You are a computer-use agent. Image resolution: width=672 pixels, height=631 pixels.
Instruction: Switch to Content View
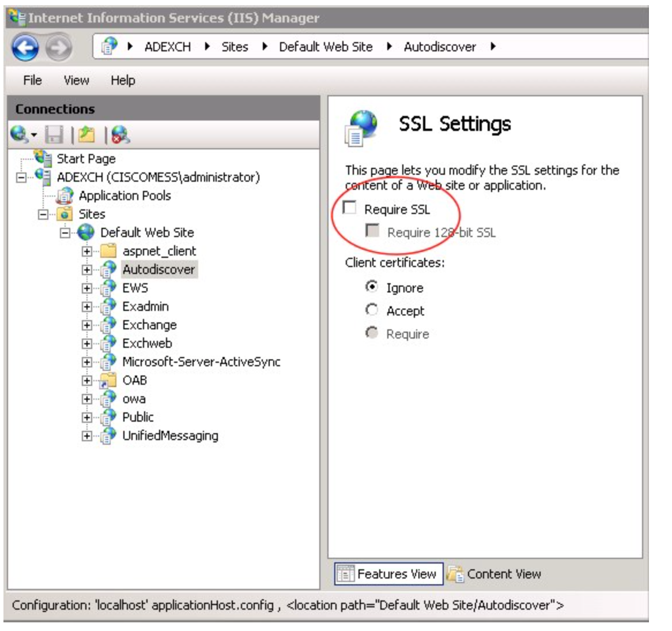494,574
